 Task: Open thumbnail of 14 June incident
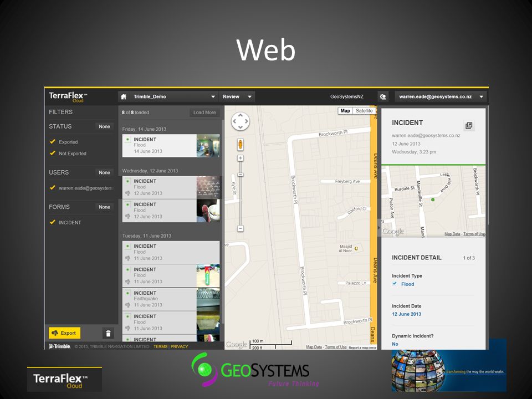click(208, 146)
